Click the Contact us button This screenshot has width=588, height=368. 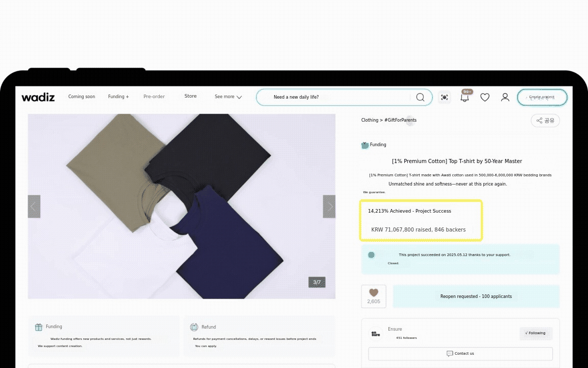[460, 354]
